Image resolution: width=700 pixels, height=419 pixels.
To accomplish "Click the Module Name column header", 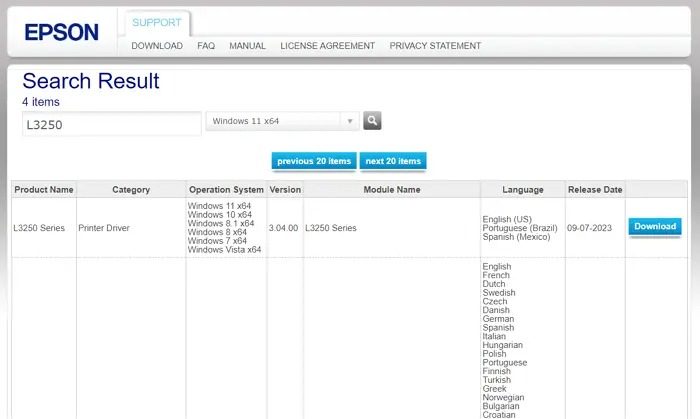I will pyautogui.click(x=392, y=189).
